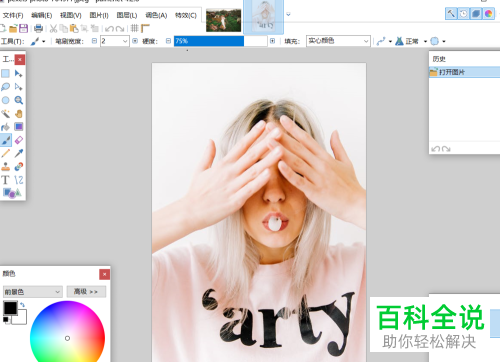Close the Tools panel
Viewport: 500px width, 362px height.
point(20,60)
